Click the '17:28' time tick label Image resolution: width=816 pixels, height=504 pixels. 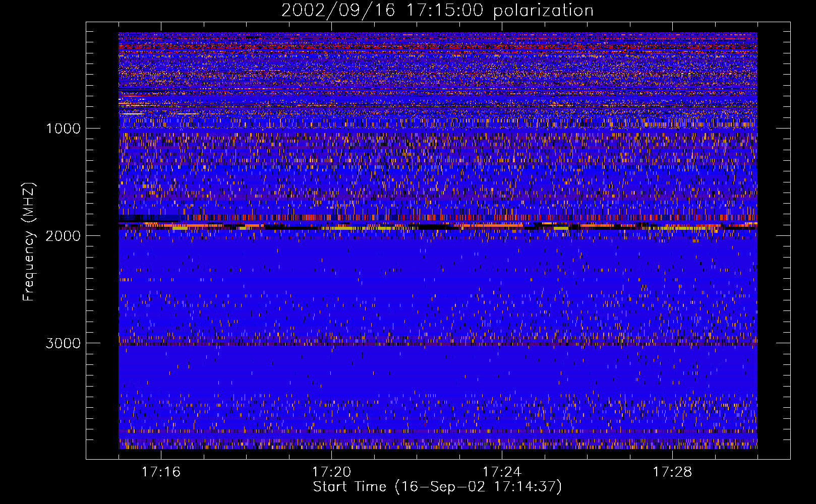pyautogui.click(x=672, y=472)
